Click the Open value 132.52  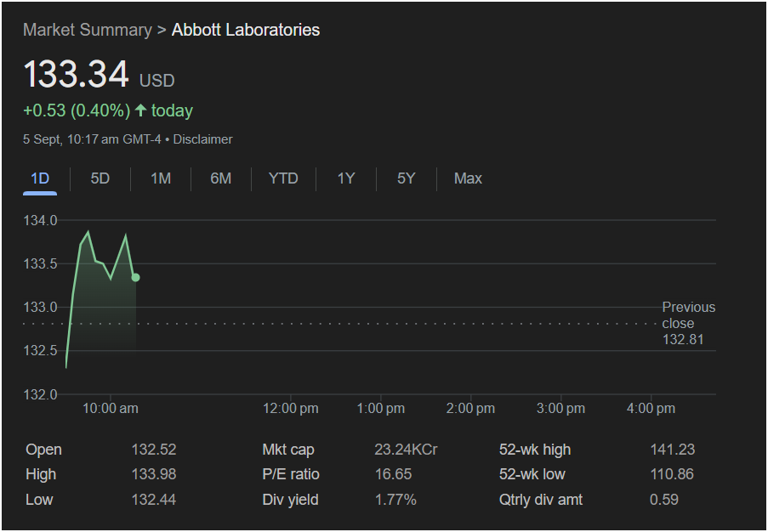point(154,450)
